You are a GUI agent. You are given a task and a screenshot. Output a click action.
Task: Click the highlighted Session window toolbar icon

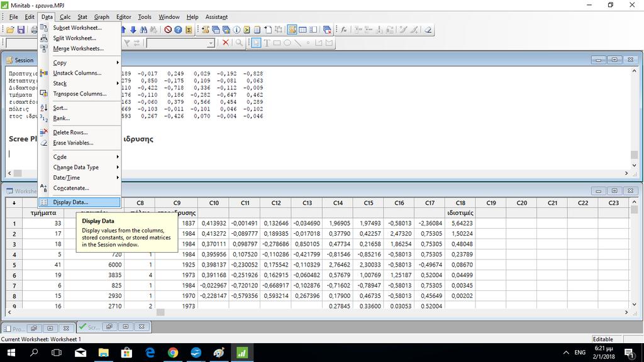click(x=292, y=30)
